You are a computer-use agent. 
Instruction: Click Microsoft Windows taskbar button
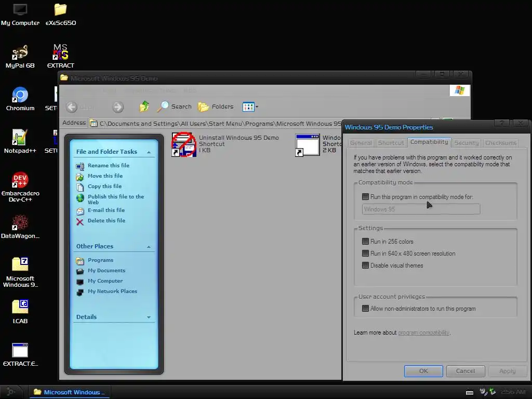click(70, 392)
